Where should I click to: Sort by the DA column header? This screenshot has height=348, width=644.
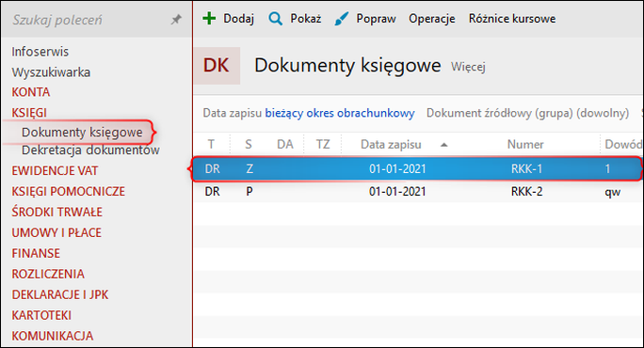coord(285,145)
